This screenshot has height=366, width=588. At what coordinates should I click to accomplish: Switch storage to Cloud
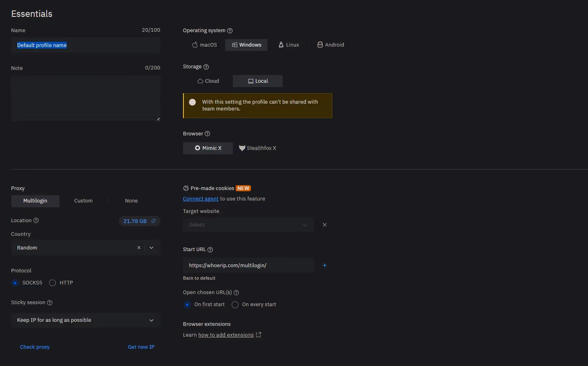[208, 81]
